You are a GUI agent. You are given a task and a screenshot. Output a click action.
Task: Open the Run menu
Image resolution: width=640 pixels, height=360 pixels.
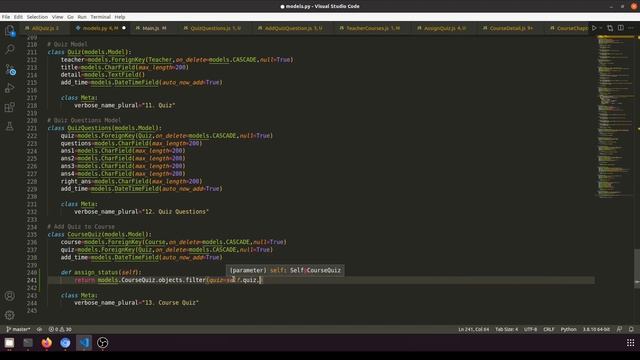pyautogui.click(x=82, y=17)
